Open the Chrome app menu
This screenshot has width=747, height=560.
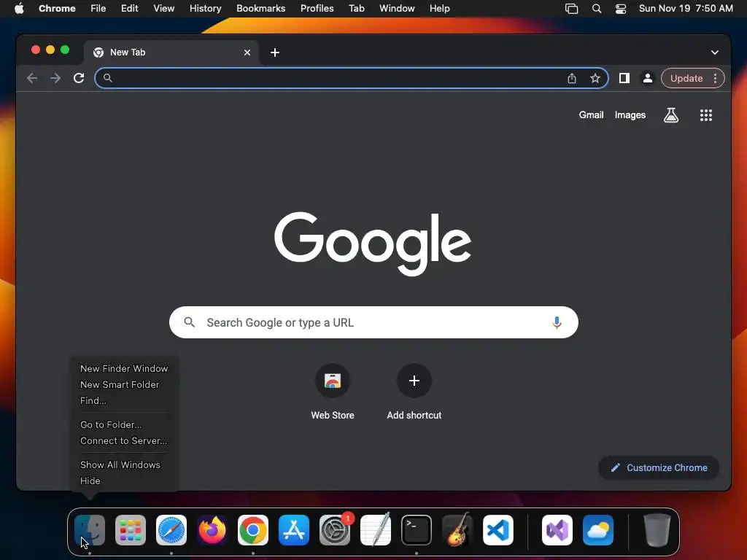[x=57, y=8]
